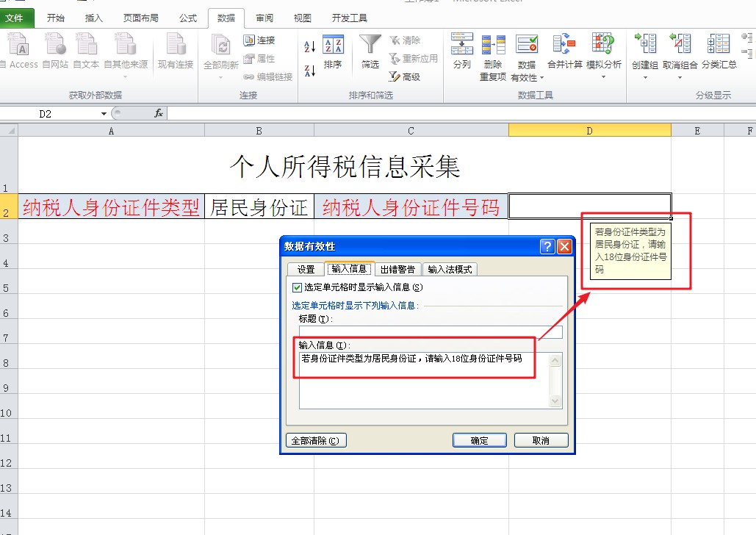The width and height of the screenshot is (756, 535).
Task: Click 全部清除 button in dialog
Action: (x=316, y=440)
